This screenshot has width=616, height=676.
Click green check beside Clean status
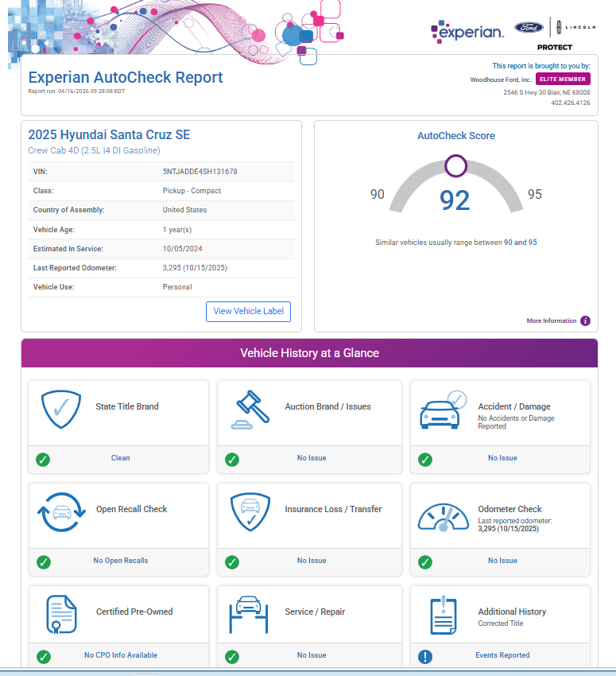[43, 460]
